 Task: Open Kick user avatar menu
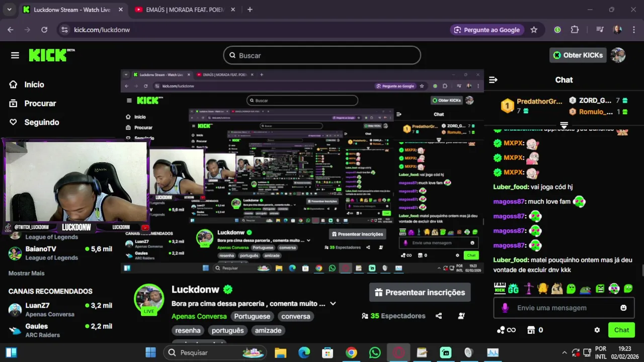coord(618,55)
